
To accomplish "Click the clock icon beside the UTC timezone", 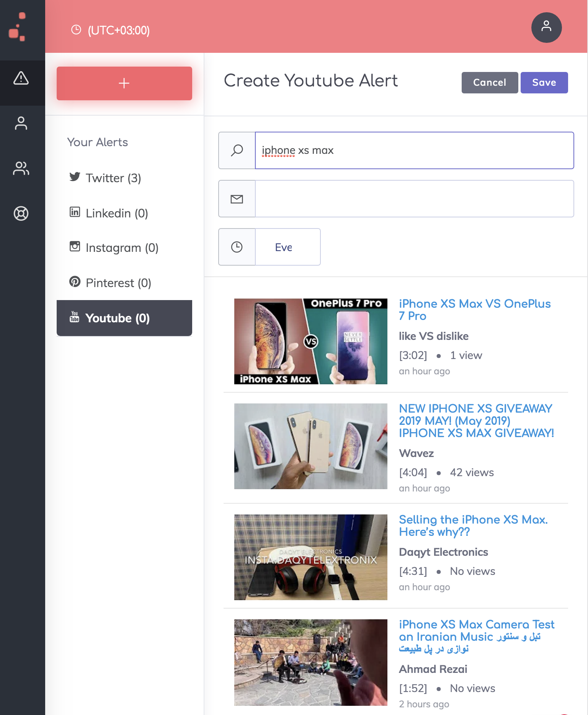I will pyautogui.click(x=76, y=30).
